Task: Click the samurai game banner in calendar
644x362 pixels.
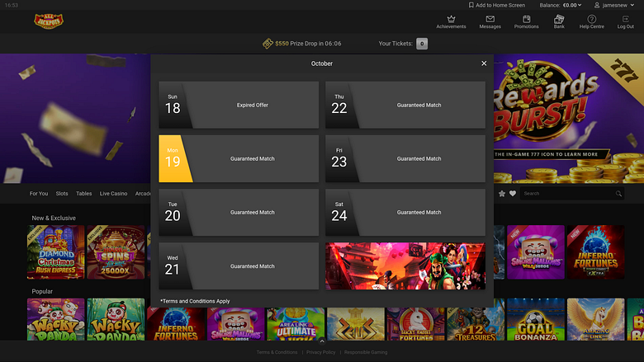Action: tap(405, 266)
